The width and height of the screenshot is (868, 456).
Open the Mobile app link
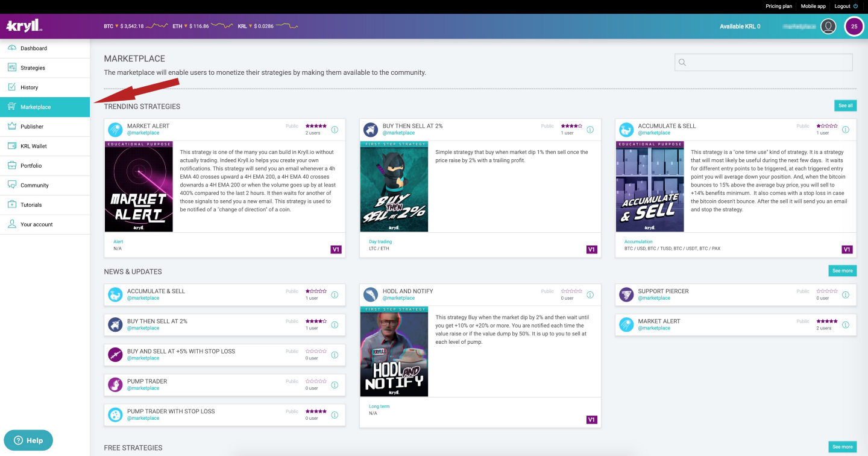(x=813, y=6)
